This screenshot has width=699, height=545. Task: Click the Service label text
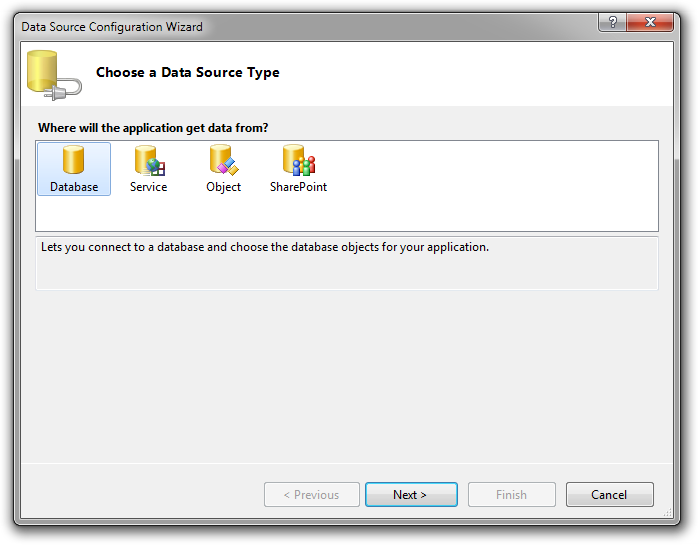click(148, 187)
